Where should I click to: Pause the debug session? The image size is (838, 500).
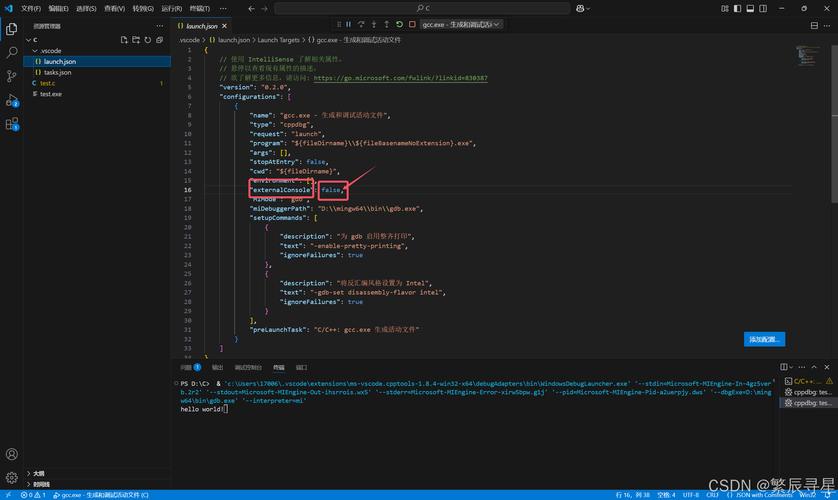point(348,25)
